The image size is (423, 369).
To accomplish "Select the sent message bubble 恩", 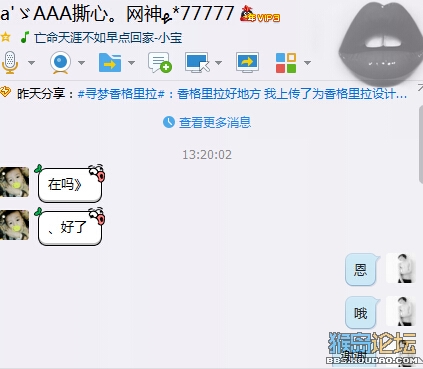I will [x=361, y=270].
